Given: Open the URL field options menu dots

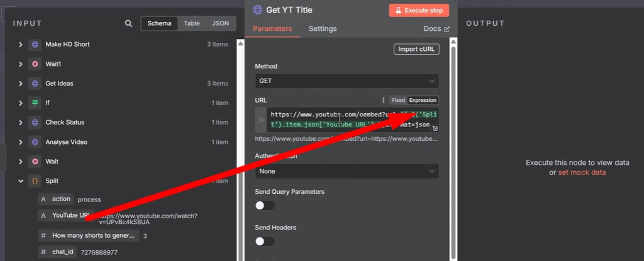Looking at the screenshot, I should pos(383,100).
